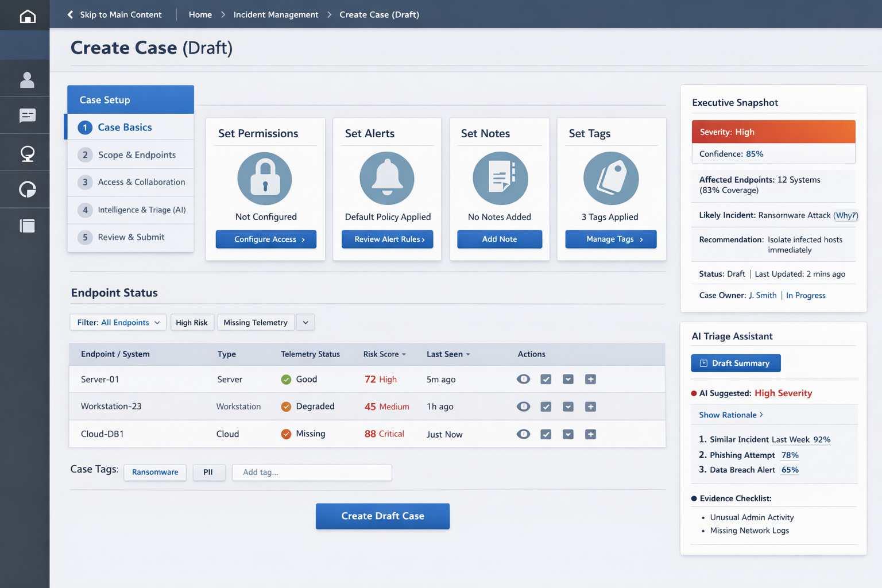882x588 pixels.
Task: Click the Create Draft Case button
Action: [382, 516]
